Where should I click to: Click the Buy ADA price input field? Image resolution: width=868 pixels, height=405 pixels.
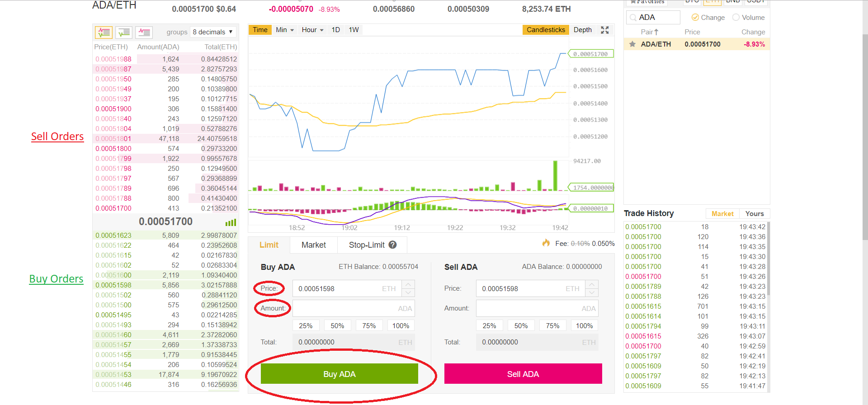pyautogui.click(x=347, y=289)
